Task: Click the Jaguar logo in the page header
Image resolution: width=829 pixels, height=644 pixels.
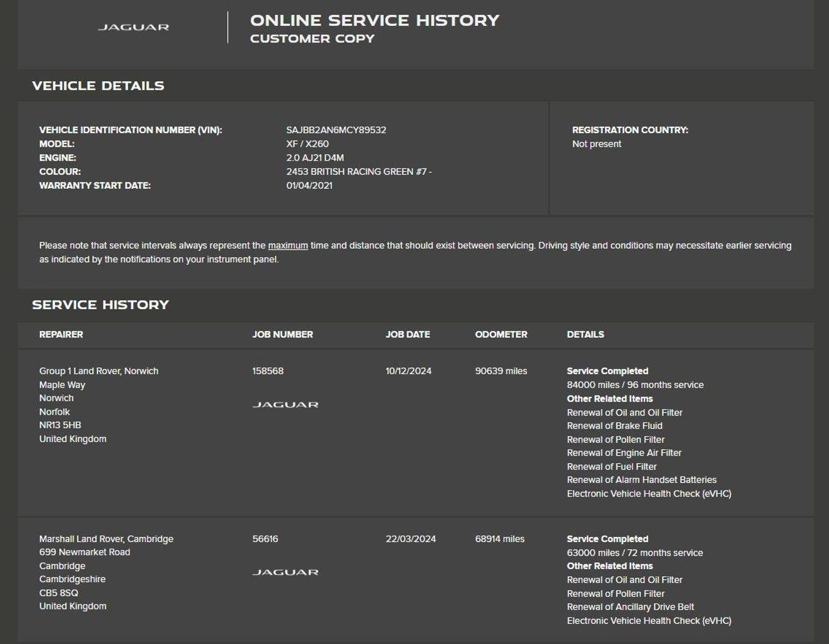Action: click(134, 27)
